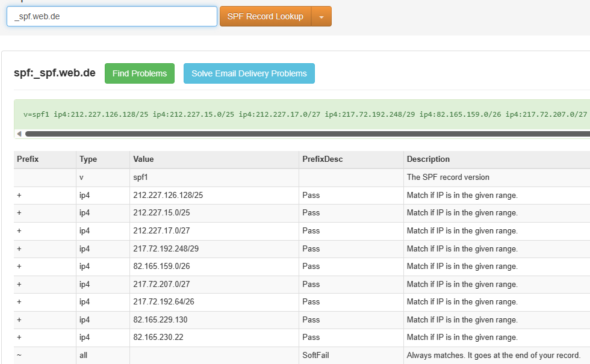Click the plus prefix in the 212.227.15.0/25 row

19,213
